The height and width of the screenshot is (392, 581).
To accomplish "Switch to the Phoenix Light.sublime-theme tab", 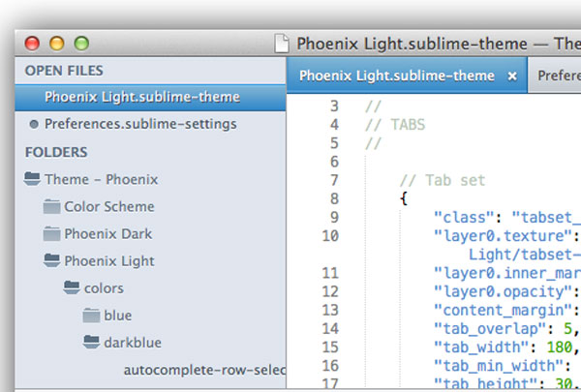I will (407, 75).
